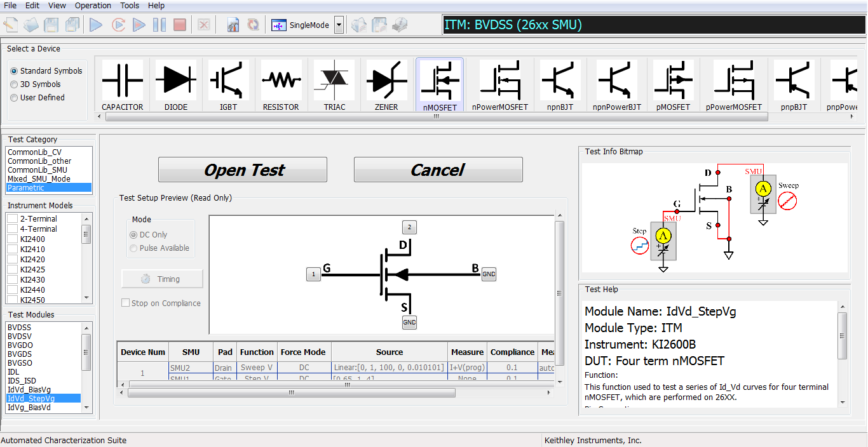868x447 pixels.
Task: Select the nMOSFET device symbol
Action: click(x=440, y=85)
